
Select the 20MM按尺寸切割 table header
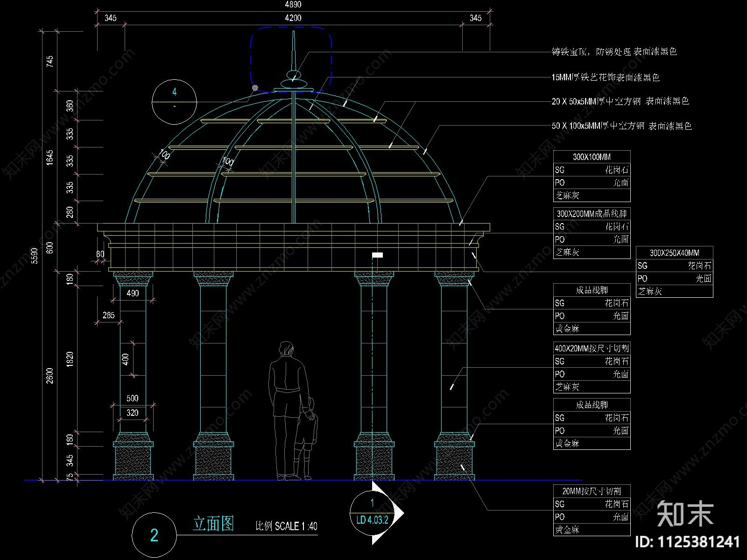(592, 491)
